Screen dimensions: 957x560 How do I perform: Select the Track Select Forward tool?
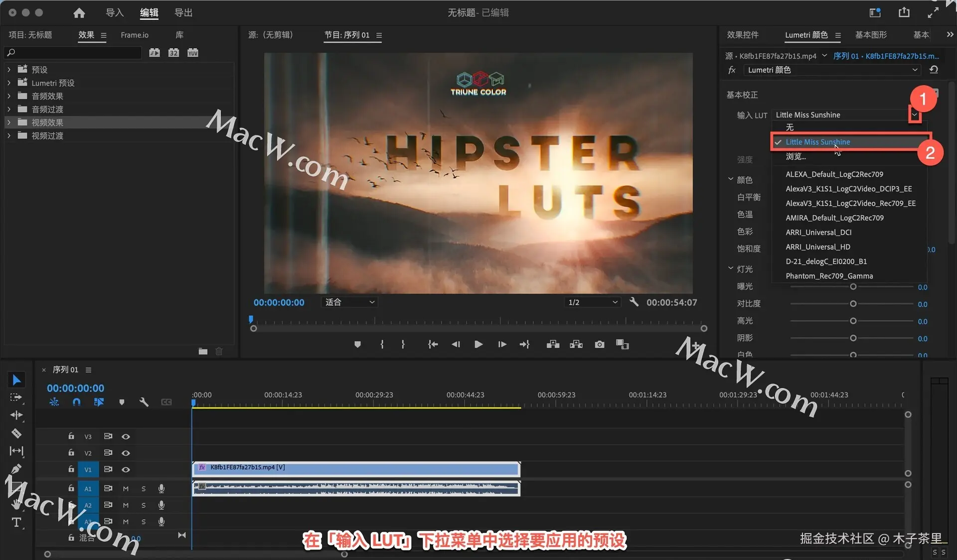(16, 398)
